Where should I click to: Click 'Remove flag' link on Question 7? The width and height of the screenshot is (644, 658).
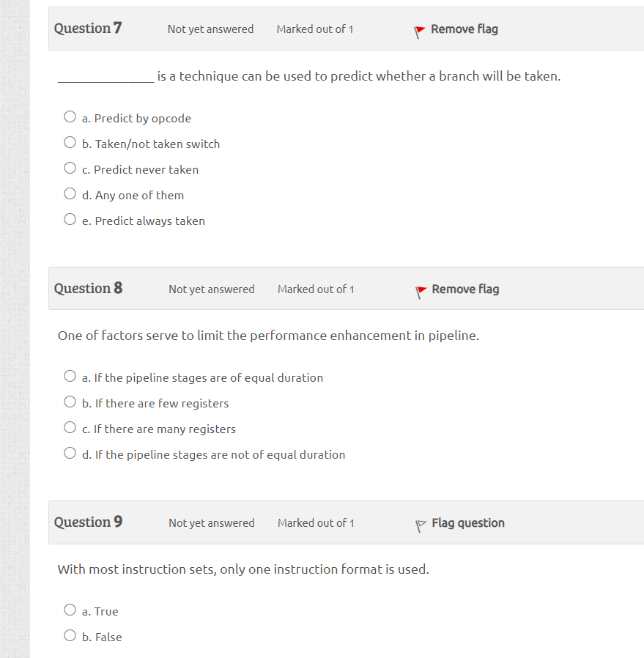[465, 29]
